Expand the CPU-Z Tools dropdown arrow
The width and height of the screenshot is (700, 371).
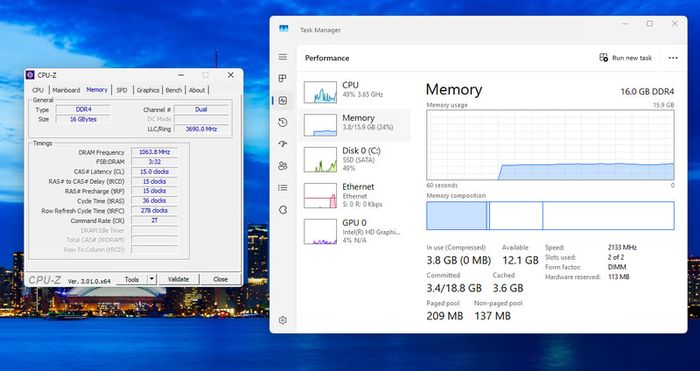coord(152,279)
